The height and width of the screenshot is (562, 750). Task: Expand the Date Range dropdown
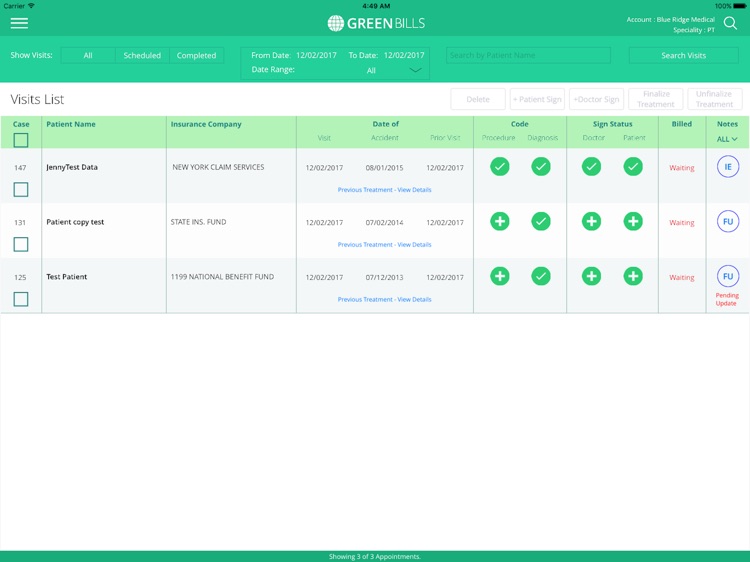(x=415, y=70)
